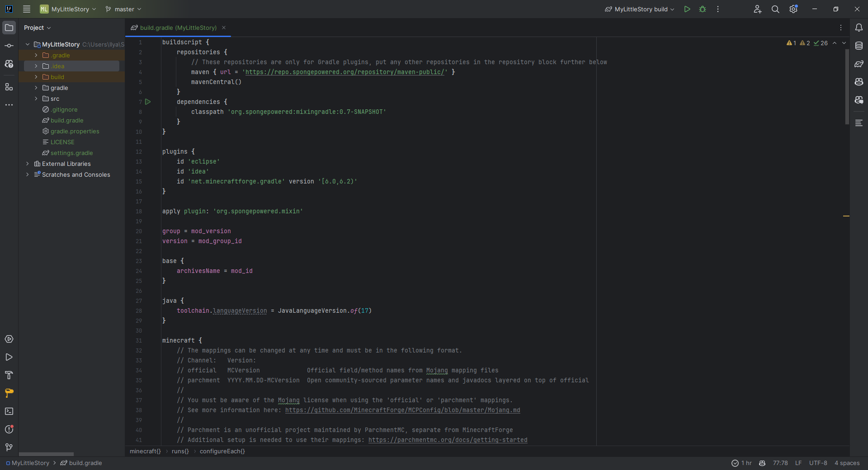
Task: Open the Terminal tool window
Action: pos(9,411)
